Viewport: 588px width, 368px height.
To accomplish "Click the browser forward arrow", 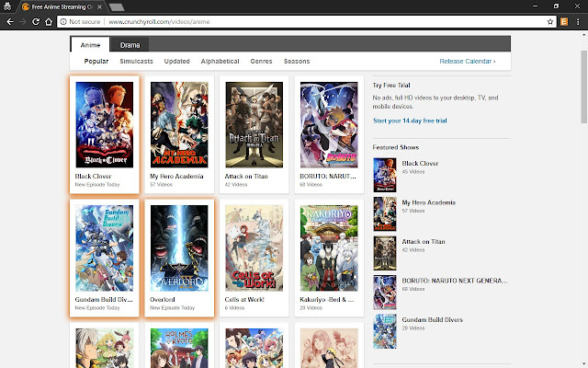I will point(23,22).
